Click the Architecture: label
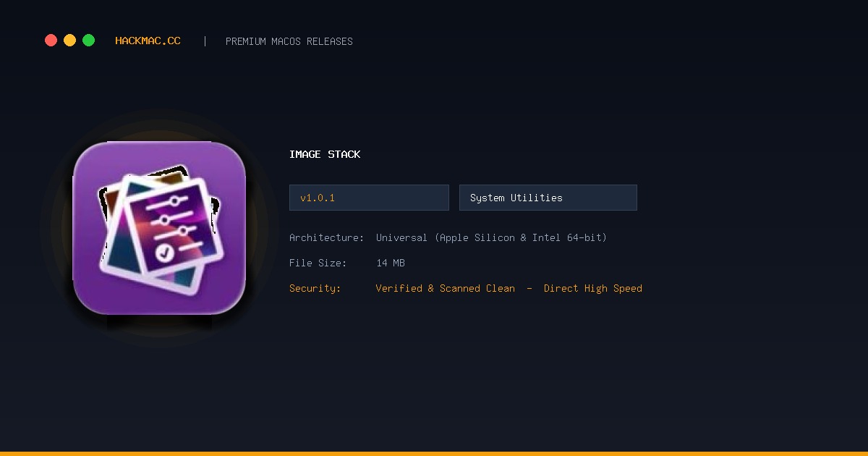 [x=326, y=237]
